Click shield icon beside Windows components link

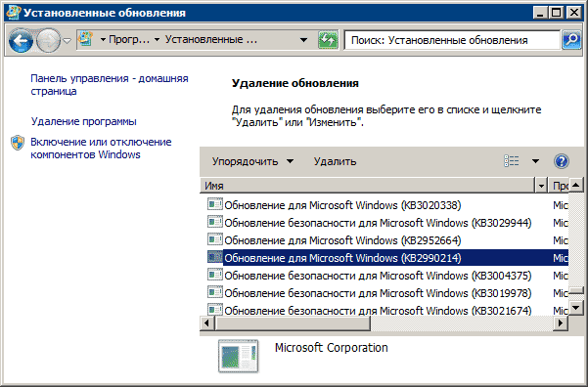(x=18, y=143)
